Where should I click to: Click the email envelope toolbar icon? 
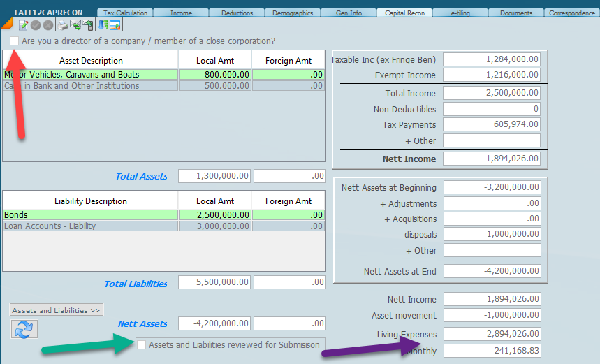point(75,25)
